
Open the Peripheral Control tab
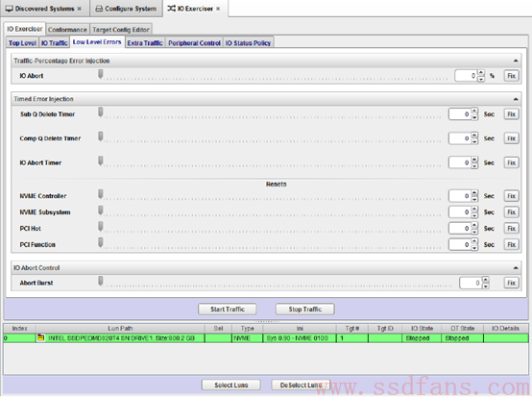click(x=194, y=43)
